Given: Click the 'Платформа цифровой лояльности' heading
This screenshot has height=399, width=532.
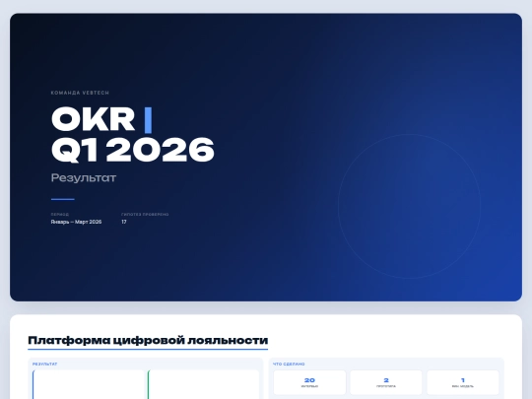Looking at the screenshot, I should 148,340.
